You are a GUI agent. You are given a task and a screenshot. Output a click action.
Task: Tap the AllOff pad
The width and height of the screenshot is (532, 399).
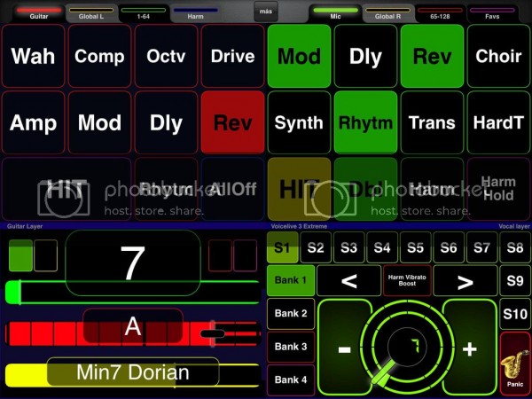tap(232, 189)
